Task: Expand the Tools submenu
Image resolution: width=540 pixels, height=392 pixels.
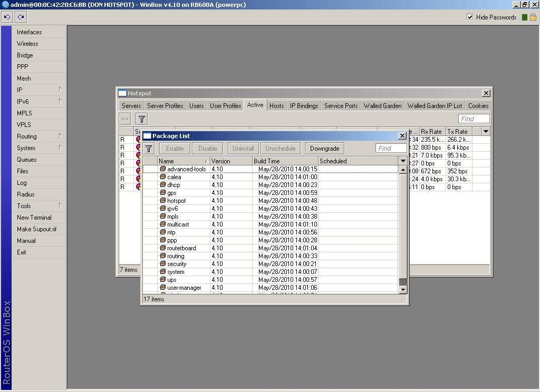Action: coord(60,205)
